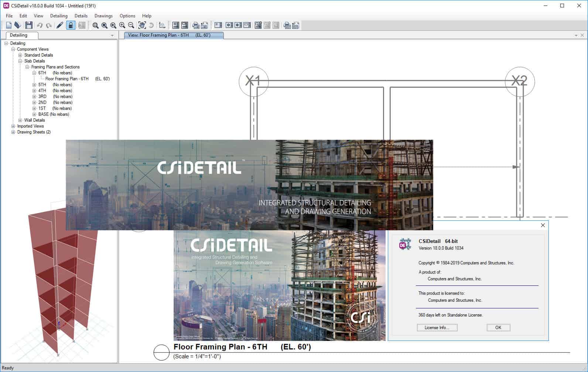This screenshot has height=372, width=588.
Task: Close the Floor Framing Plan view tab
Action: 582,35
